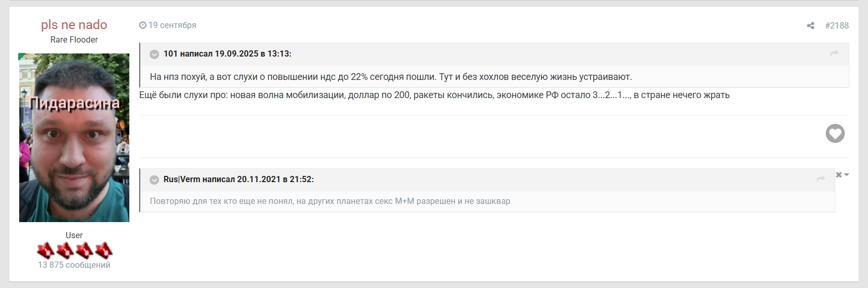The height and width of the screenshot is (288, 868).
Task: Click the "Rus|Verm написал" quote header
Action: click(x=238, y=180)
